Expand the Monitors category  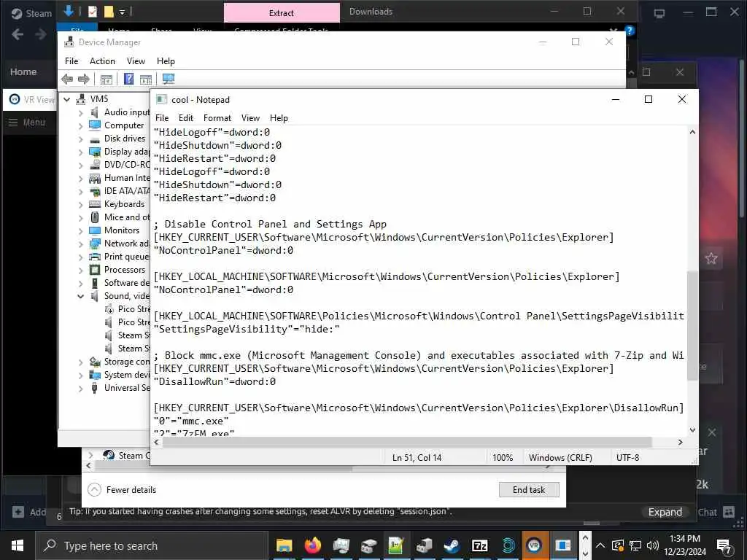click(x=80, y=231)
